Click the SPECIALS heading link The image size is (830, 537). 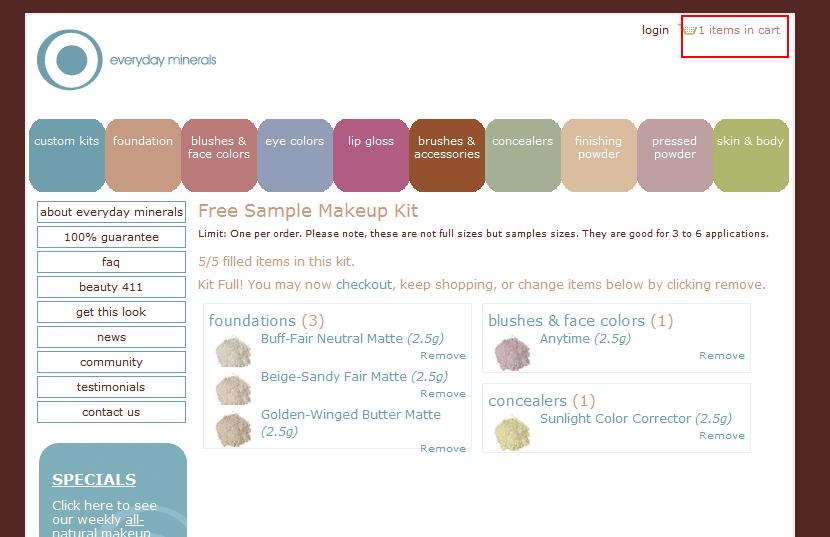coord(94,479)
